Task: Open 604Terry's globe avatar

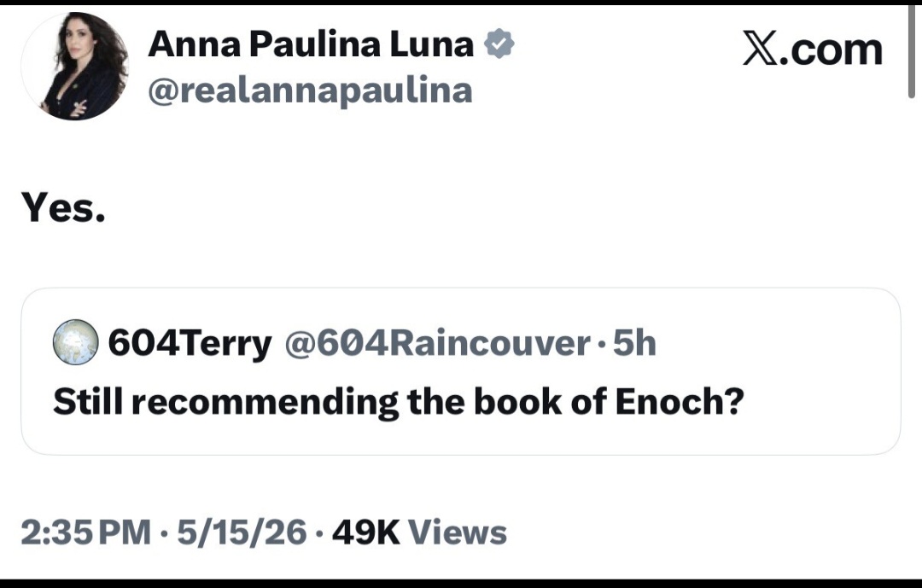Action: click(x=75, y=342)
